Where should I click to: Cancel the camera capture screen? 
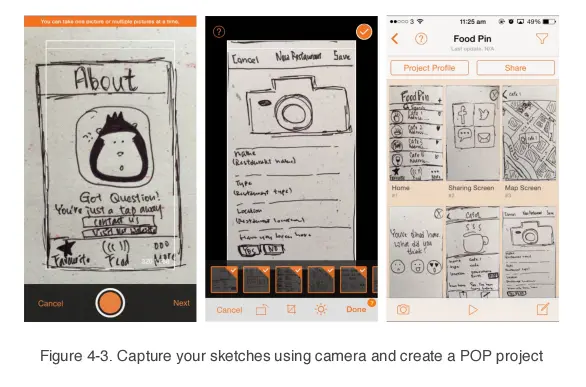tap(50, 303)
